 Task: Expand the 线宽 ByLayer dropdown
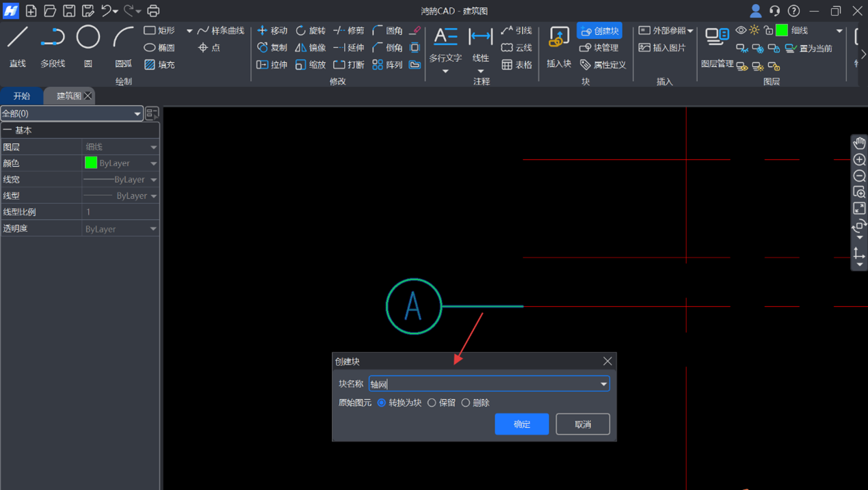point(153,180)
